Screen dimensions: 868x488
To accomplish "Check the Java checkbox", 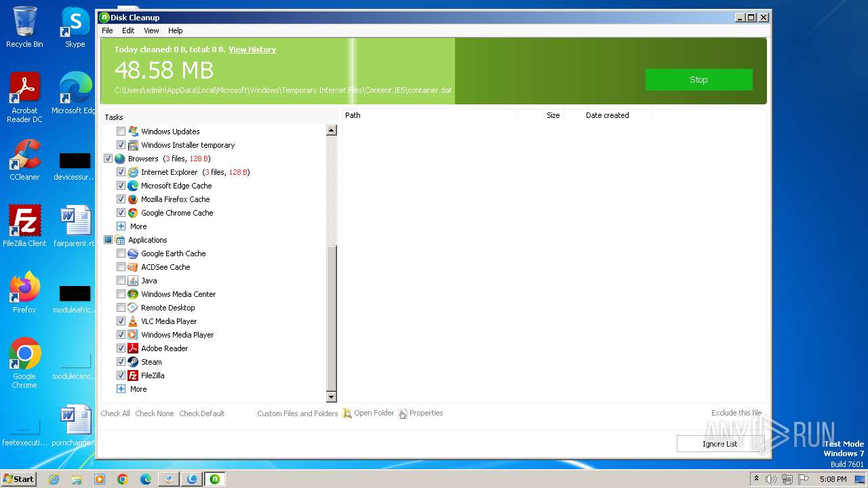I will (121, 281).
